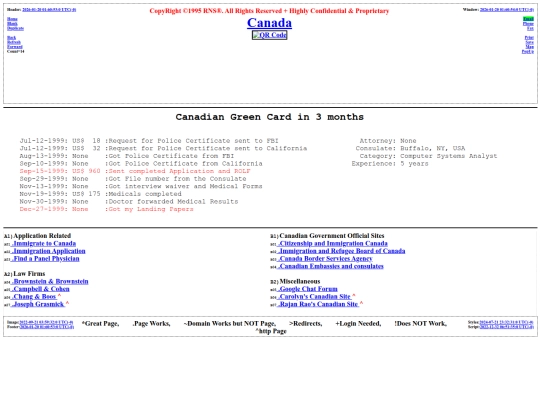Click 'Consulate: Buffalo, NY, USA' text
The height and width of the screenshot is (405, 540).
pyautogui.click(x=410, y=148)
